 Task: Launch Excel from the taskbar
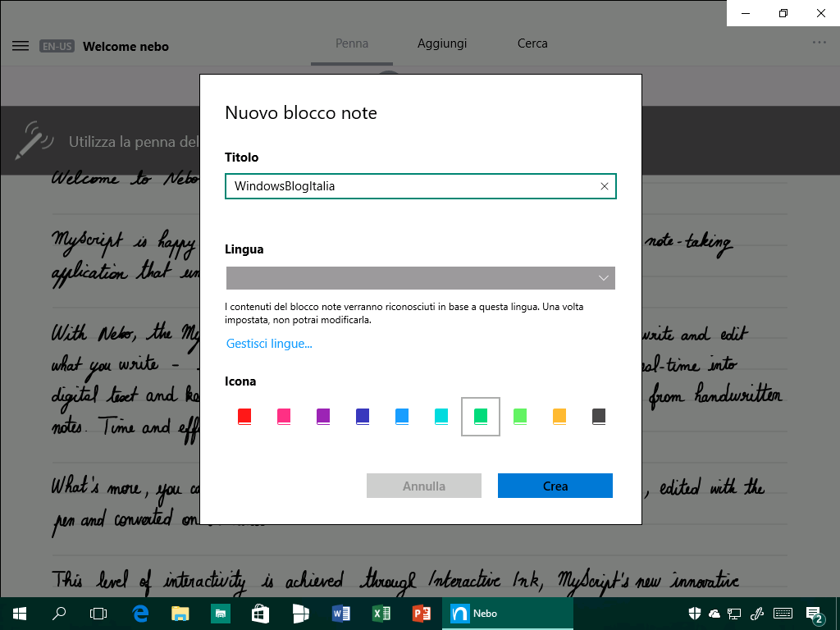pos(381,614)
